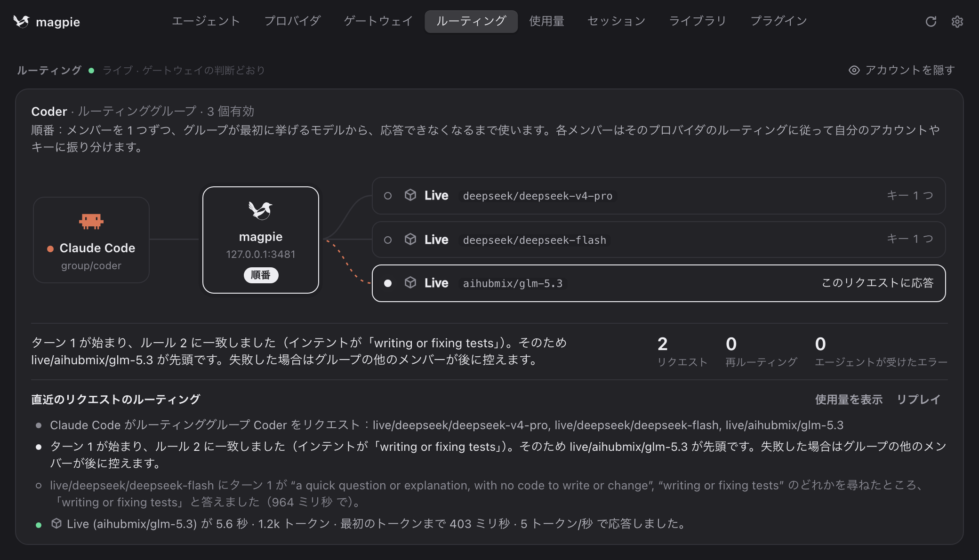Select the filled radio dot for aihubmix/glm-5.3
The width and height of the screenshot is (979, 560).
pos(388,283)
